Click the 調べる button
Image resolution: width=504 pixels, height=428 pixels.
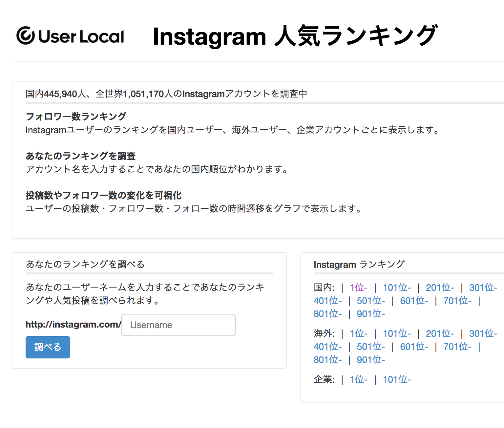click(48, 347)
